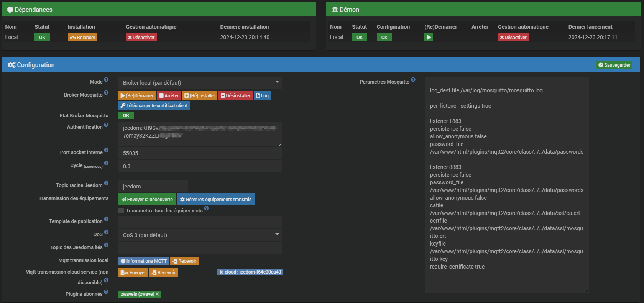
Task: Download the client certificate
Action: coord(154,106)
